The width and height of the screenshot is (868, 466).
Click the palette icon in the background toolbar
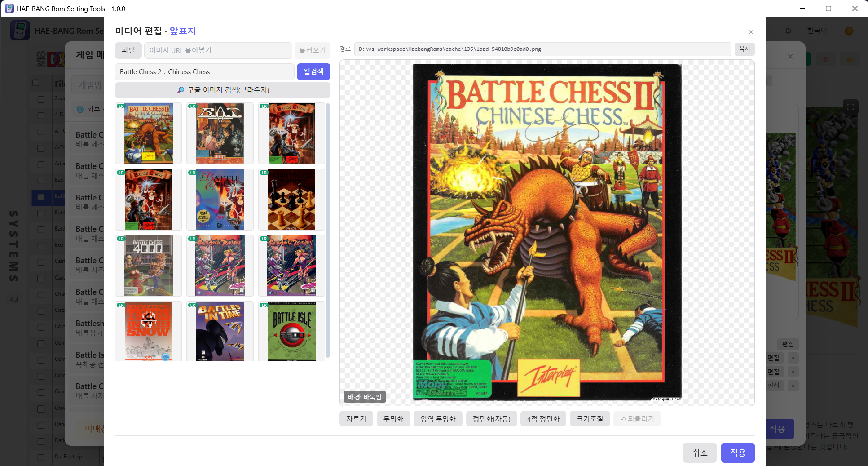click(x=826, y=59)
